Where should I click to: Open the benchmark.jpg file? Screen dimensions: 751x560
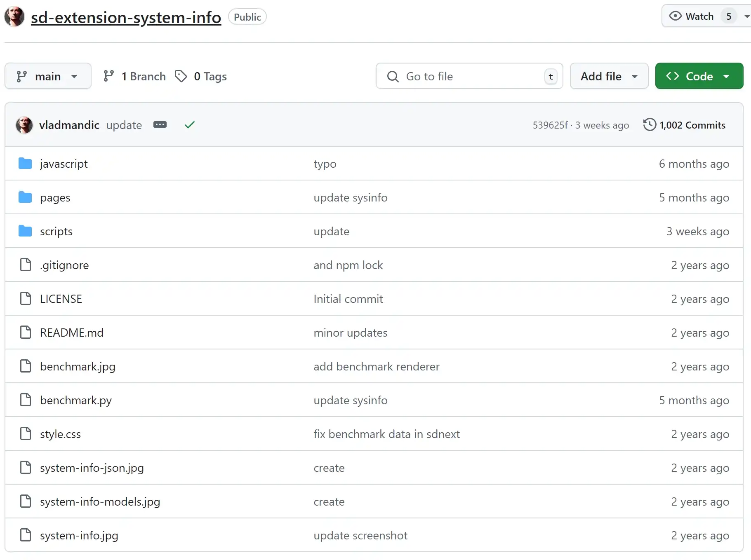point(78,366)
